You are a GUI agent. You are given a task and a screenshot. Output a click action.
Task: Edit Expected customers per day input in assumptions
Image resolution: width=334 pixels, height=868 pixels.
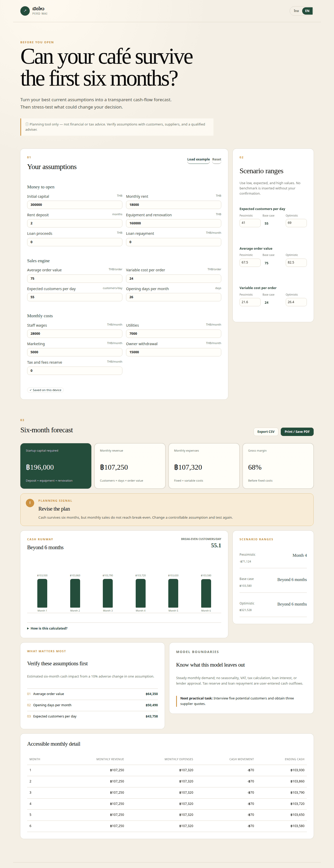(74, 297)
